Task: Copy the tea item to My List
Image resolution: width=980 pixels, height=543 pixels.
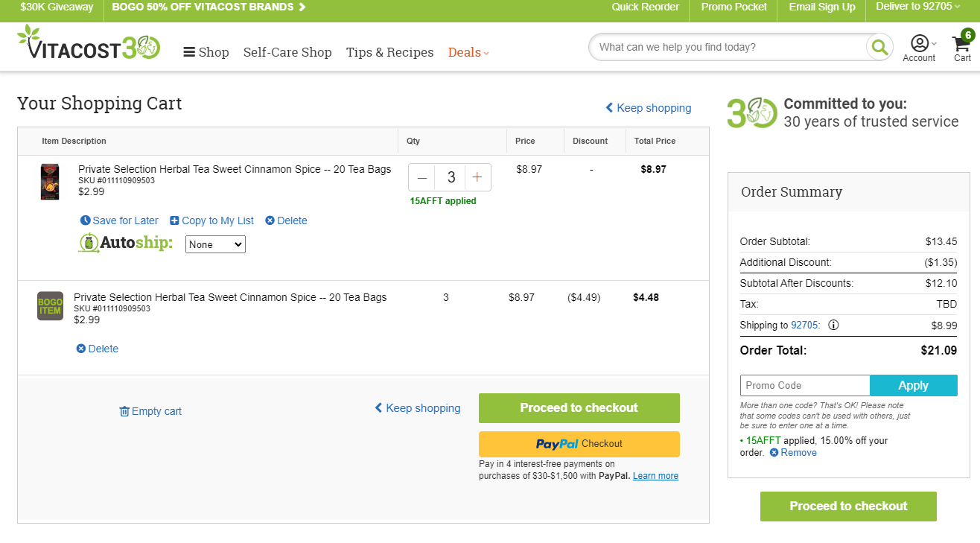Action: tap(211, 220)
